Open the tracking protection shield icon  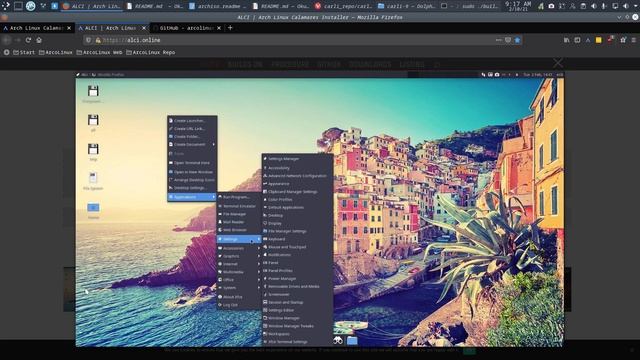coord(88,40)
